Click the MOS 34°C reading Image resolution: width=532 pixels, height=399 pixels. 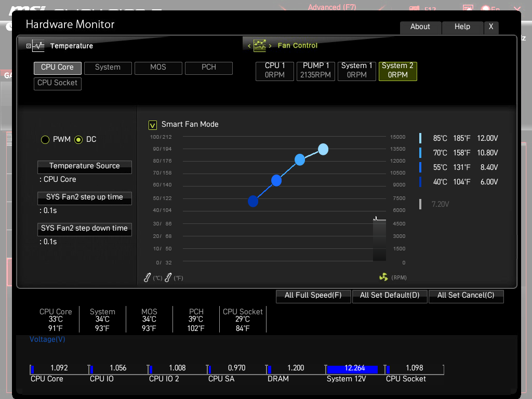[x=149, y=320]
